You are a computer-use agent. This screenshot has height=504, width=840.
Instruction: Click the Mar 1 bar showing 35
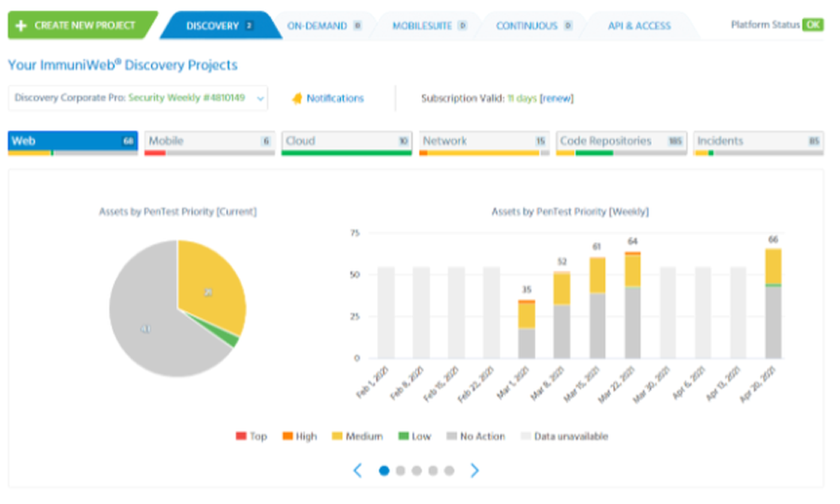527,329
